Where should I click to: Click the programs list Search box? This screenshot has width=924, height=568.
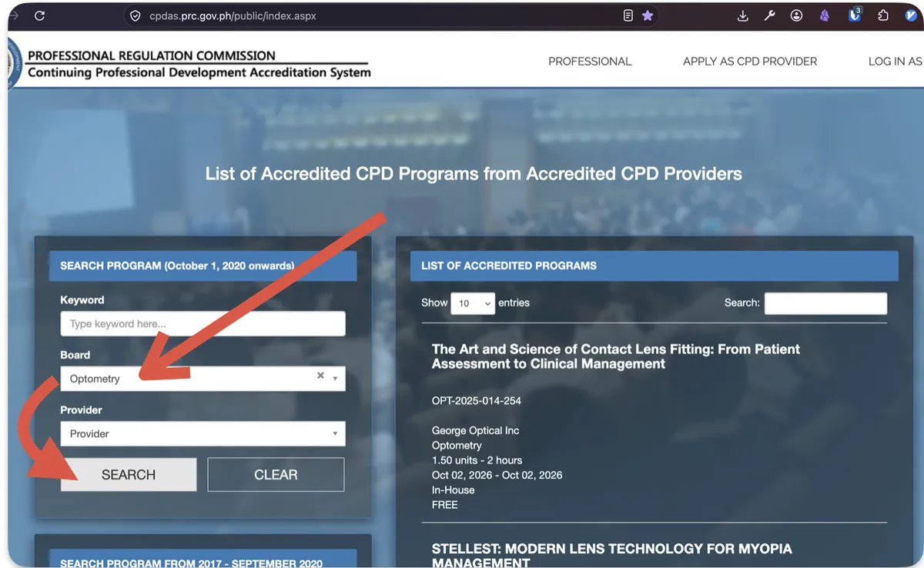825,303
